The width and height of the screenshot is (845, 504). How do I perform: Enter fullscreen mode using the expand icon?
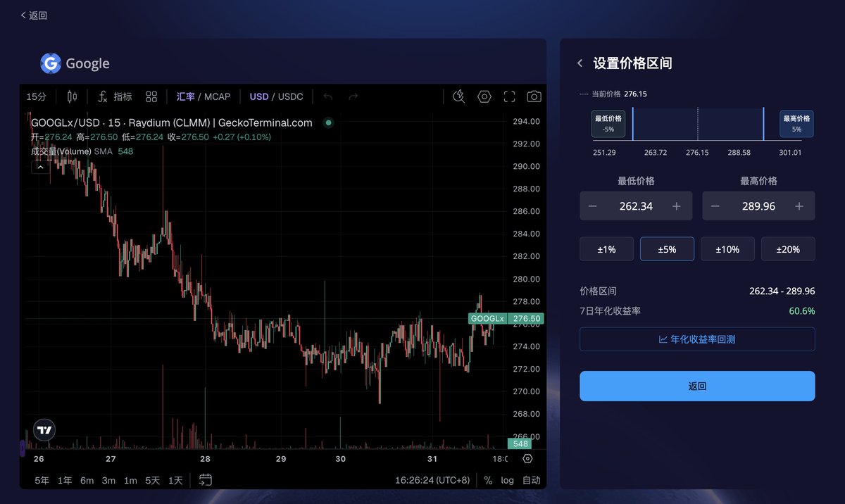[509, 96]
